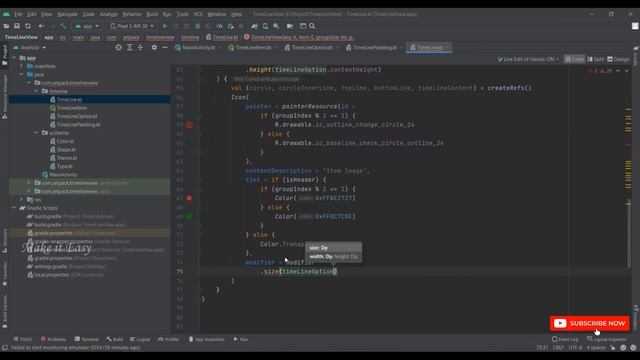Screen dimensions: 640x360
Task: Click the Save All toolbar icon
Action: (17, 26)
